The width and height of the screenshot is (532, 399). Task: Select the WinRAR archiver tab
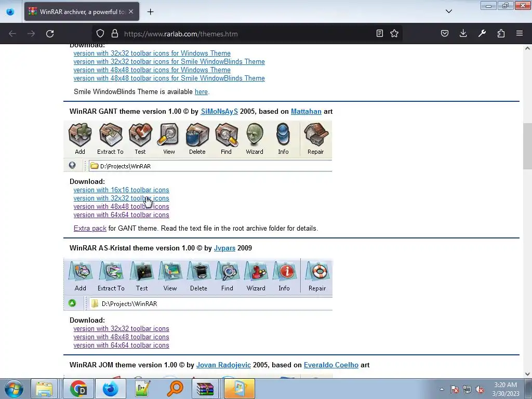pyautogui.click(x=82, y=11)
